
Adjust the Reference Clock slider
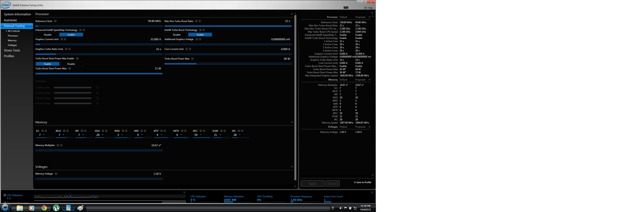pos(99,26)
